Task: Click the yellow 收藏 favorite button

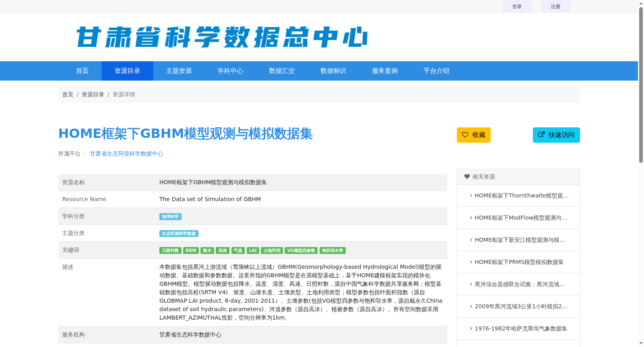Action: tap(474, 135)
